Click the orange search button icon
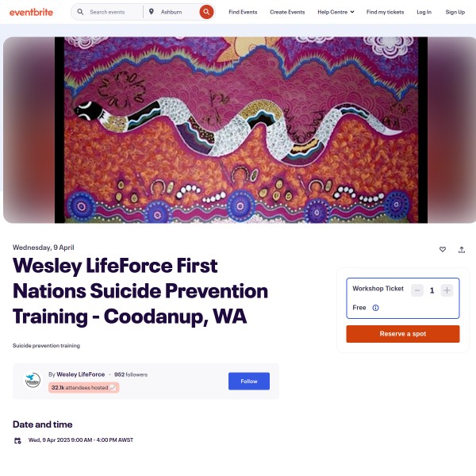The width and height of the screenshot is (476, 476). click(206, 12)
